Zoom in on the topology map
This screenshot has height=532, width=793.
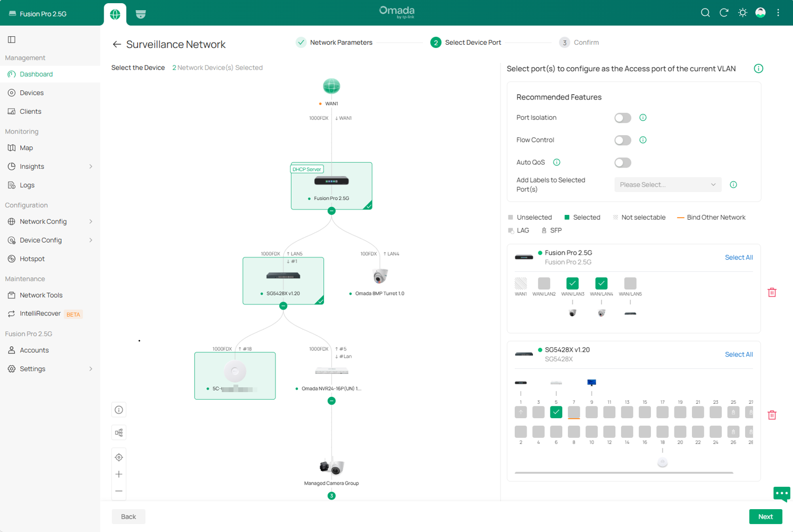(119, 474)
